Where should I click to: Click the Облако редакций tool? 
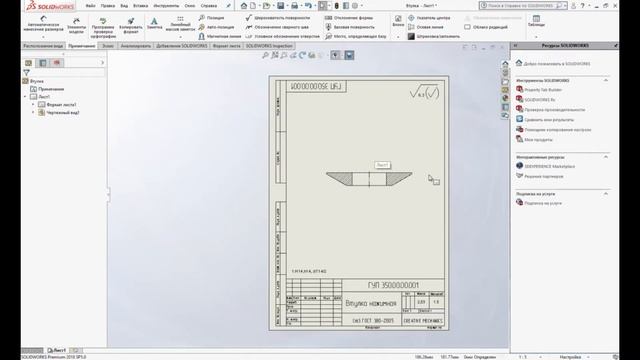[486, 27]
